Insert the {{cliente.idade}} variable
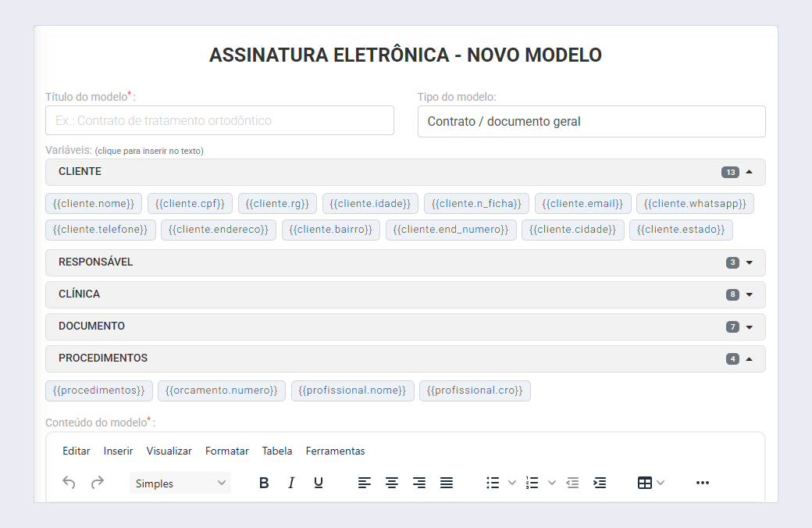This screenshot has width=812, height=528. [370, 204]
